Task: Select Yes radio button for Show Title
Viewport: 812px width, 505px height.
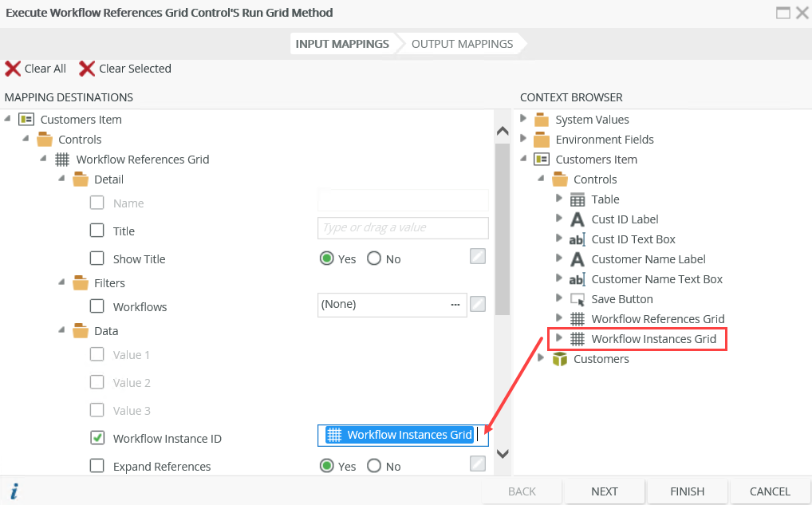Action: click(326, 258)
